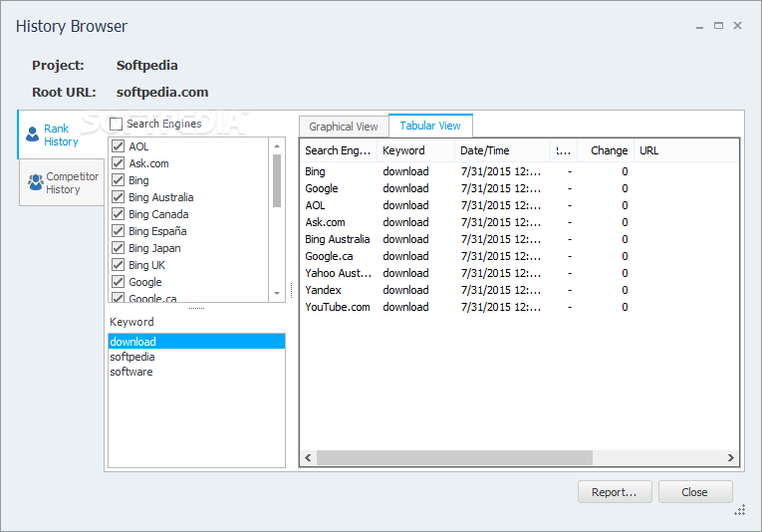Viewport: 762px width, 532px height.
Task: Select the Yandex table row
Action: pyautogui.click(x=519, y=290)
